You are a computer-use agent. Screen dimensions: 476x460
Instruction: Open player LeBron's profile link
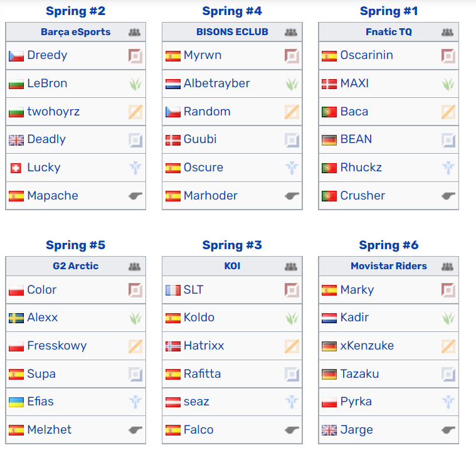coord(47,83)
